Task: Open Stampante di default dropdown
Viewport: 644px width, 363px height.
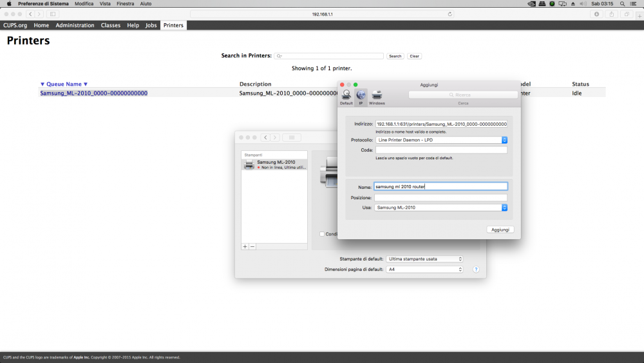Action: 424,259
